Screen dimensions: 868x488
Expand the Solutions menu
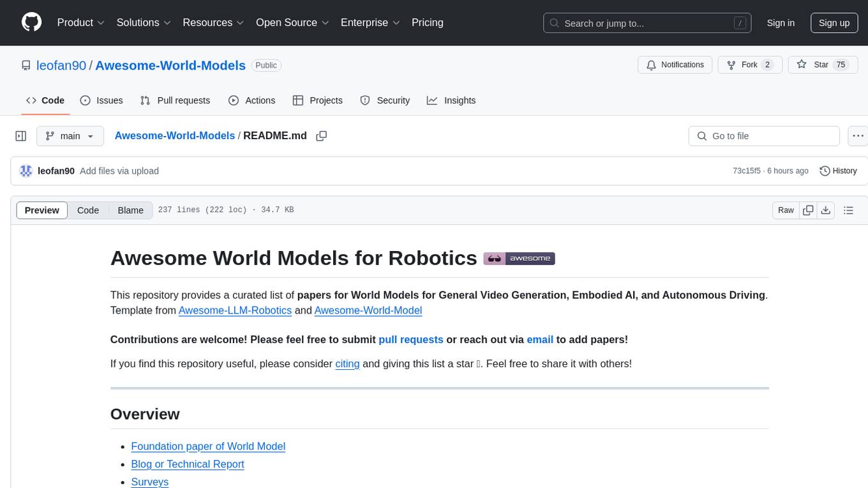144,22
